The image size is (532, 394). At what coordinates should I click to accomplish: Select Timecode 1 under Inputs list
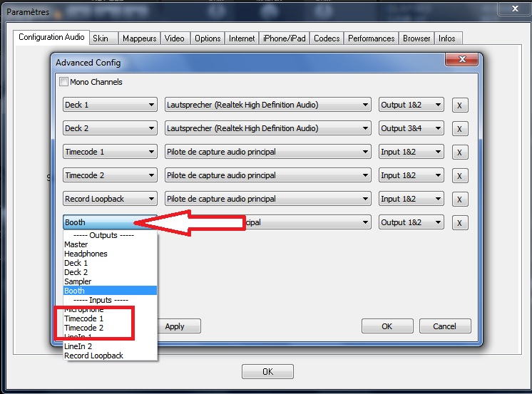click(110, 318)
